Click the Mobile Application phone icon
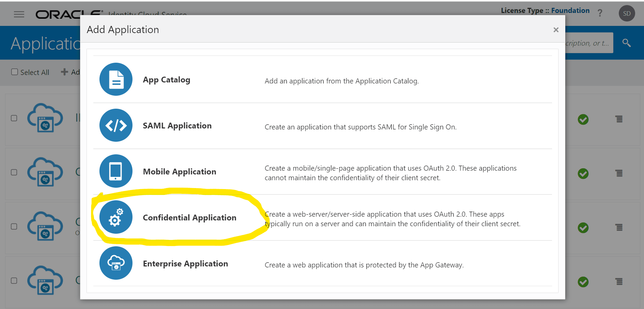 116,171
